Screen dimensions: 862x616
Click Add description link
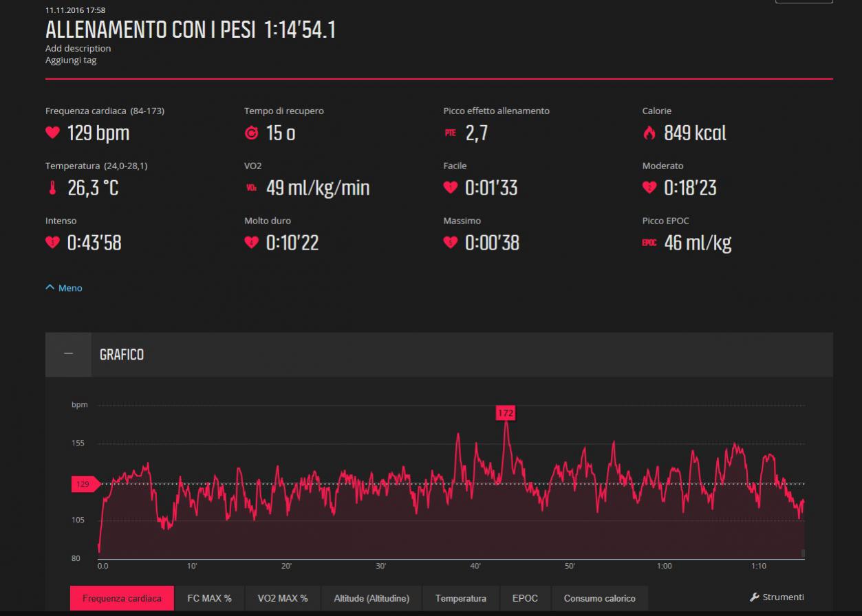click(78, 48)
